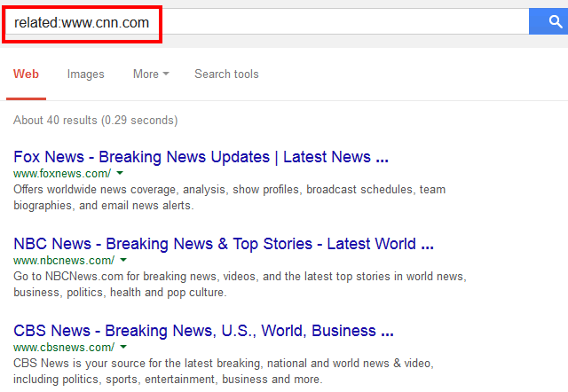The width and height of the screenshot is (568, 392).
Task: Click the www.foxnews.com/ green URL
Action: 62,174
